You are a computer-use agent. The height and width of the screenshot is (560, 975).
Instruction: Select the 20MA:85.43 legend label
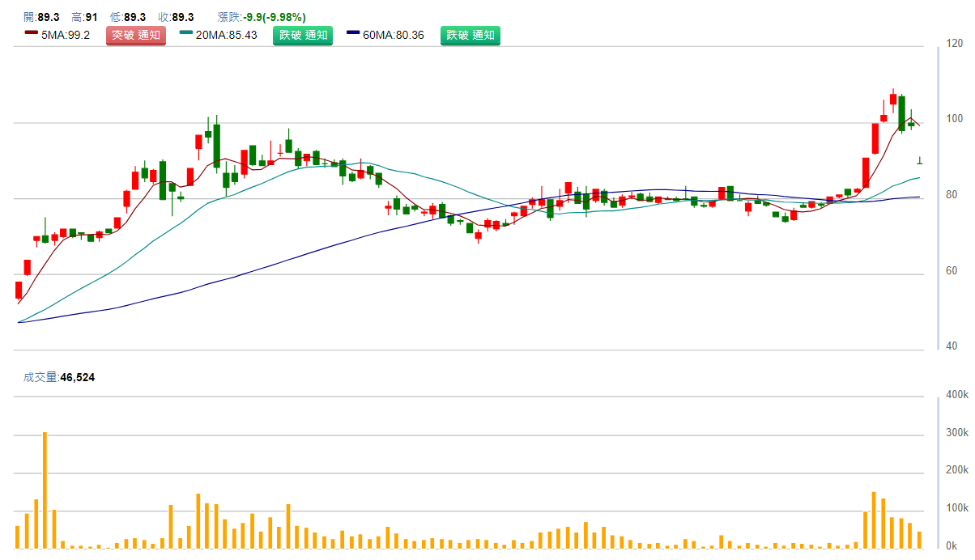[x=226, y=36]
